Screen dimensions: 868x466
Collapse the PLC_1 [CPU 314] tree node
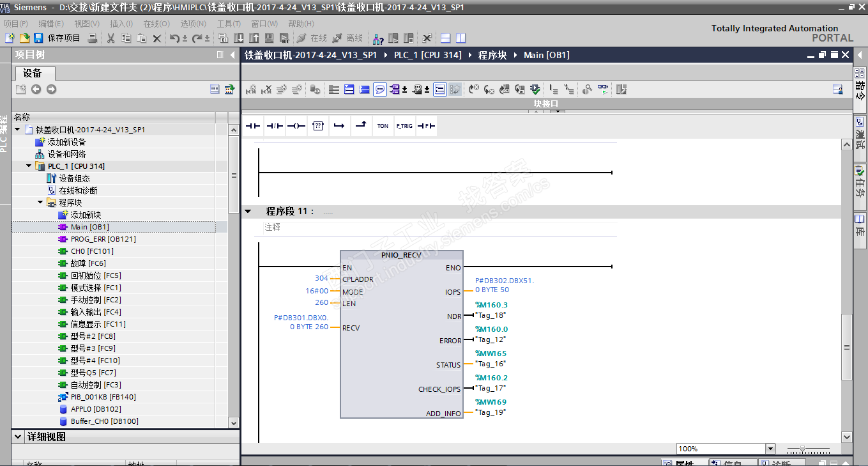29,166
